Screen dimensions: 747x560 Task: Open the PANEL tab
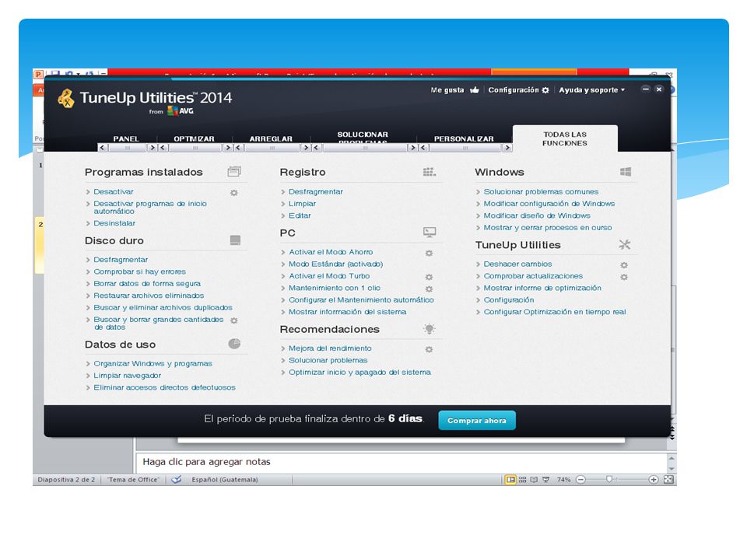(x=126, y=138)
